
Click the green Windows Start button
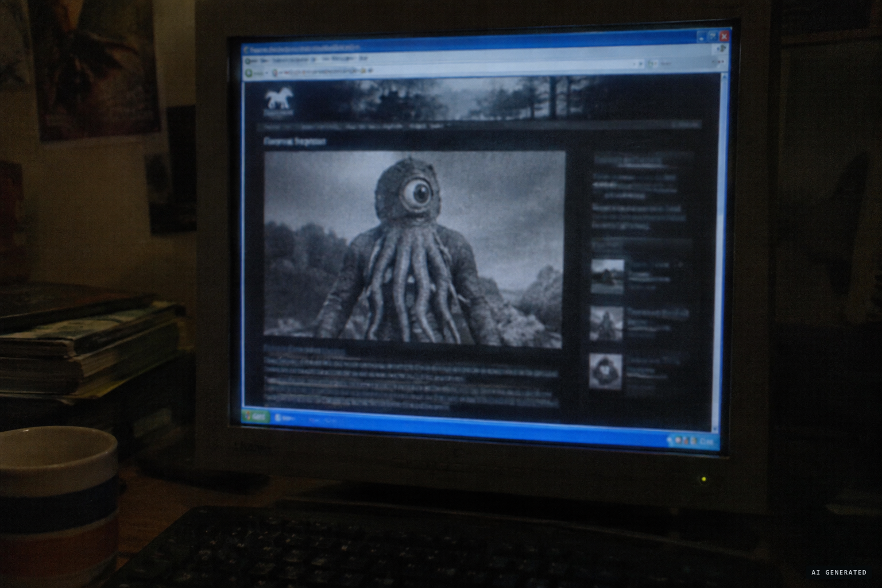click(x=257, y=417)
